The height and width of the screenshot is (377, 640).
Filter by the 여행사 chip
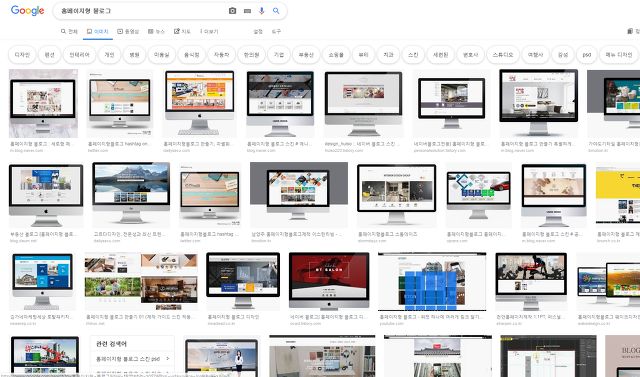[x=536, y=55]
